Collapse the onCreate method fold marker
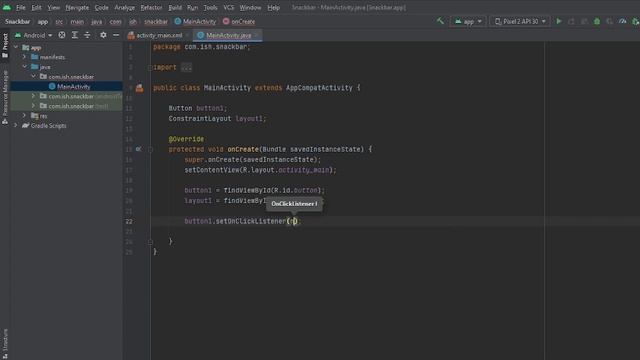 point(150,149)
